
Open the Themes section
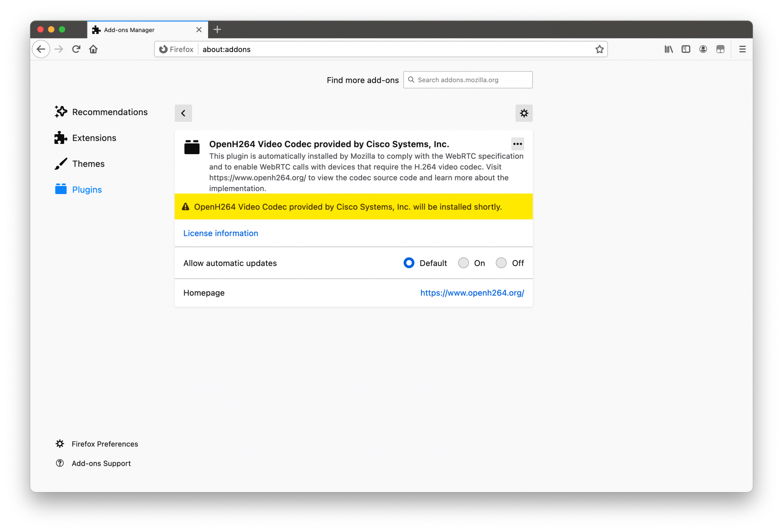(x=88, y=164)
